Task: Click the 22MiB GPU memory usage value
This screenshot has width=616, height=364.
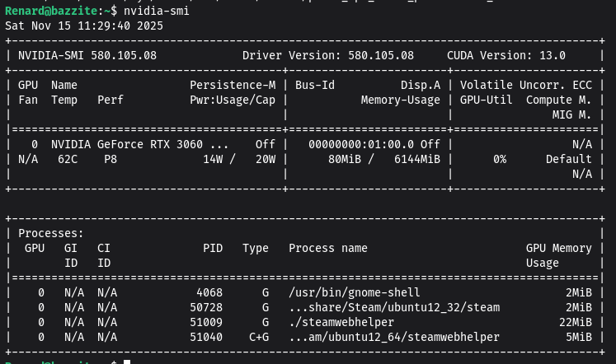Action: [x=576, y=322]
